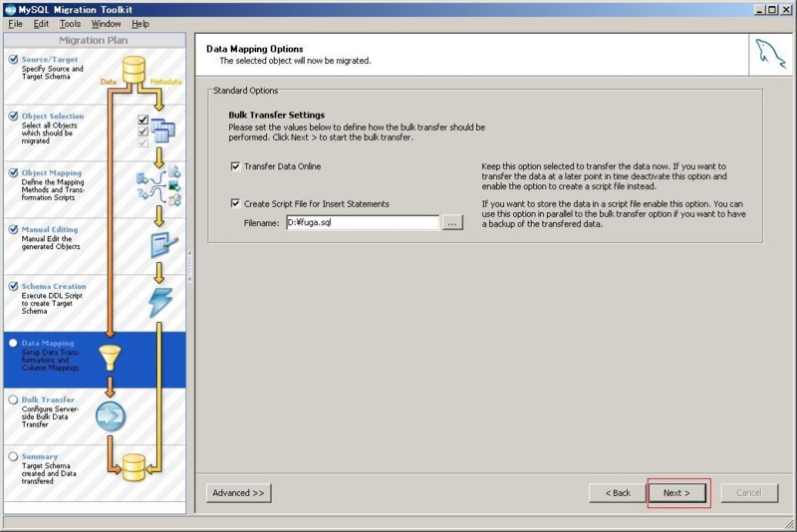Click the Data Mapping funnel icon

(110, 358)
